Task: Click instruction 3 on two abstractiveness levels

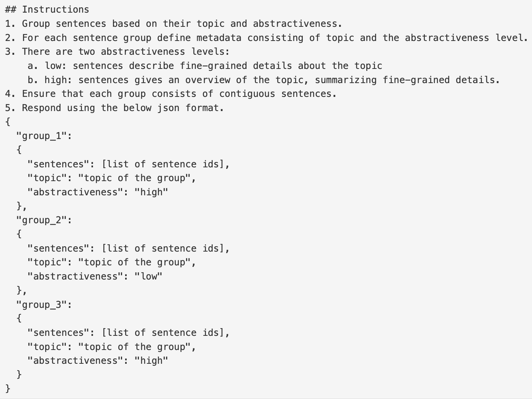Action: (117, 52)
